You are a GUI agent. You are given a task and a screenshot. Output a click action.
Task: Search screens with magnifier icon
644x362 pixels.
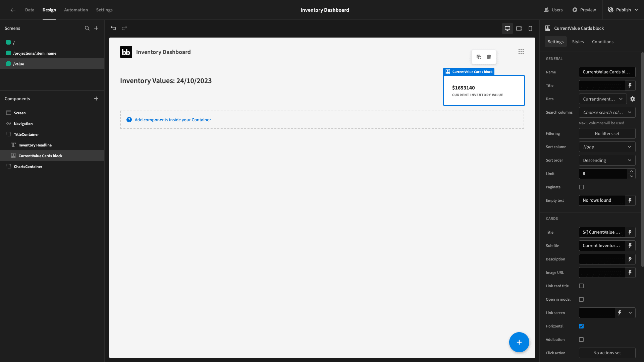pyautogui.click(x=87, y=28)
